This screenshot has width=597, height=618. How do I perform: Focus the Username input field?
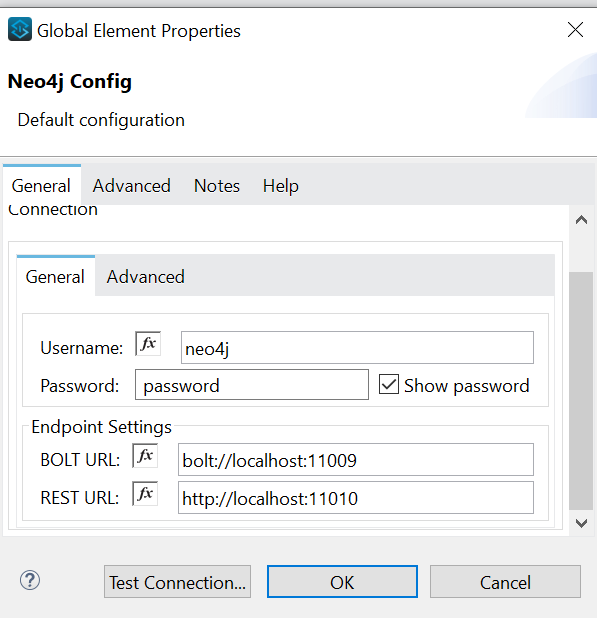click(x=357, y=348)
